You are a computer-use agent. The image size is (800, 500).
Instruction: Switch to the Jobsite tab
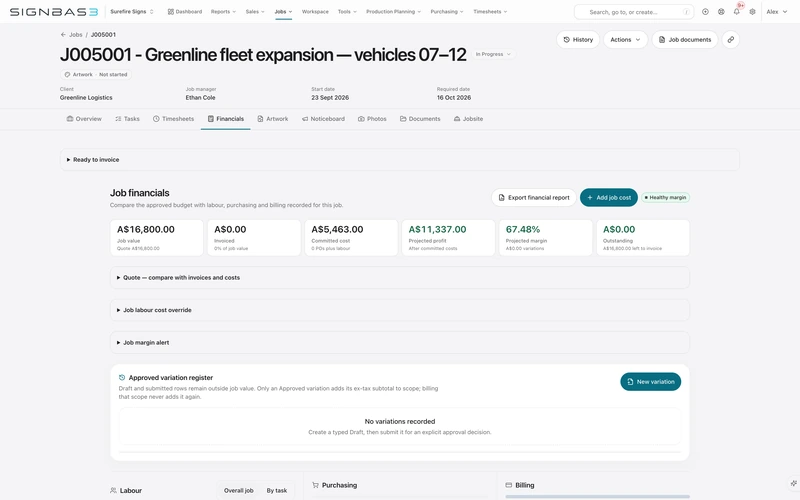click(x=468, y=119)
